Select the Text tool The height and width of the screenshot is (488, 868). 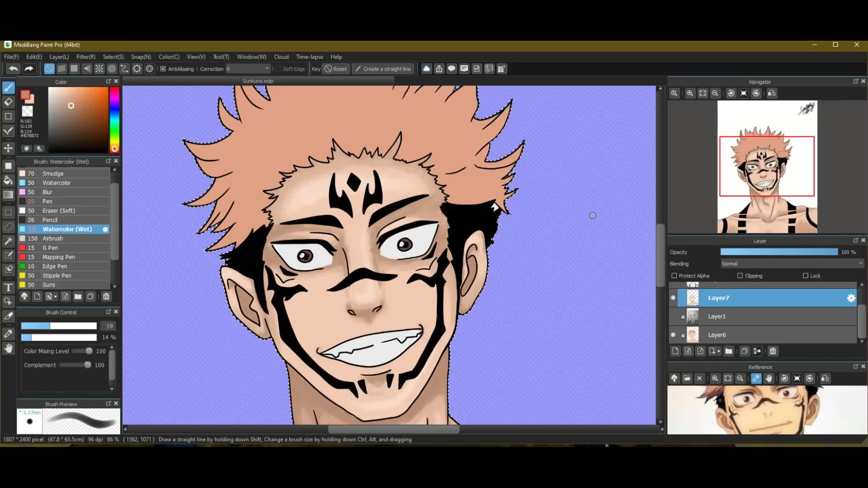tap(8, 287)
